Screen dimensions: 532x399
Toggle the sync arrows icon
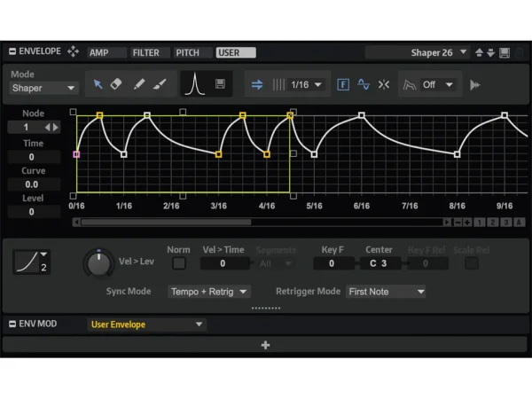pos(258,84)
